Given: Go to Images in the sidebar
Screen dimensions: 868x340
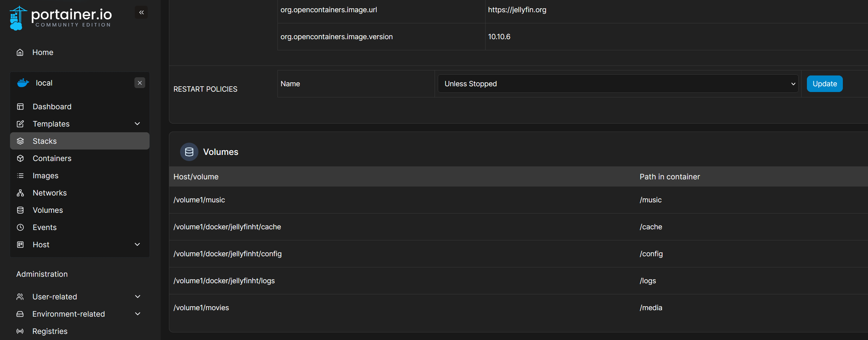Looking at the screenshot, I should pos(45,176).
